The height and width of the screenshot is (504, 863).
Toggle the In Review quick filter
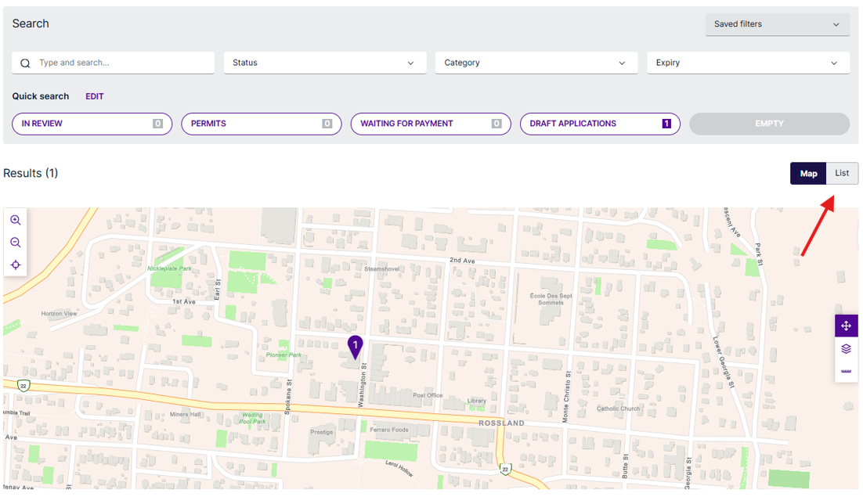(92, 124)
